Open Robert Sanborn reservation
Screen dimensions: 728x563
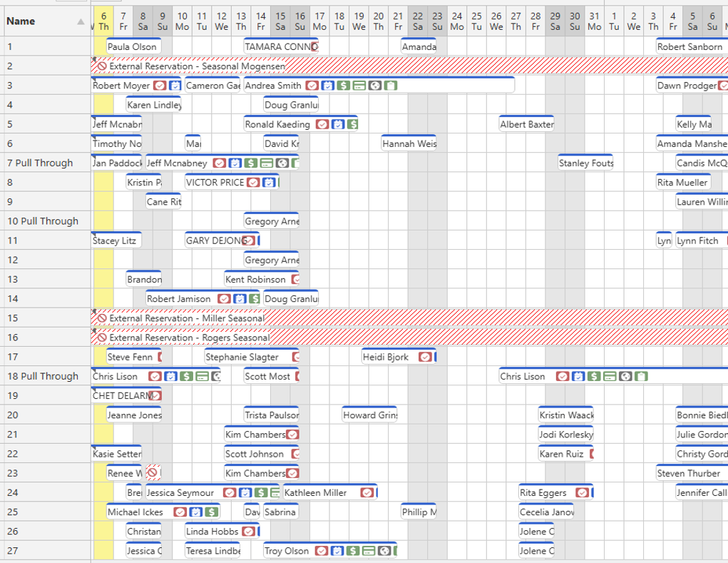point(692,46)
